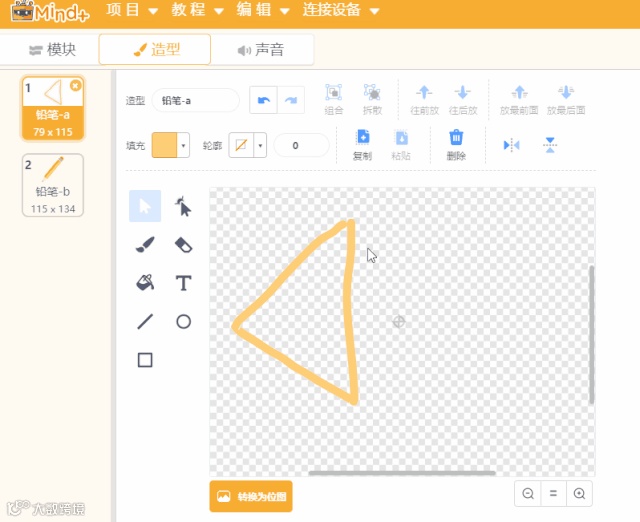Image resolution: width=640 pixels, height=522 pixels.
Task: Select the Line tool
Action: coord(145,321)
